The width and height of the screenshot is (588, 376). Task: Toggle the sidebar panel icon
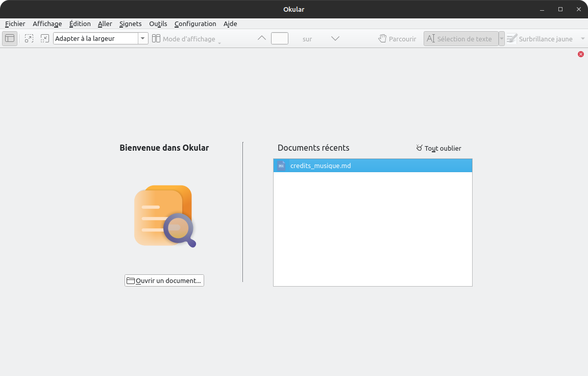click(x=10, y=38)
